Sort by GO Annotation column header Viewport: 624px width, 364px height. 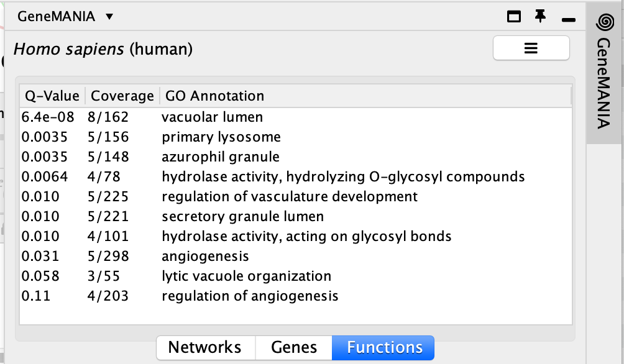click(215, 96)
